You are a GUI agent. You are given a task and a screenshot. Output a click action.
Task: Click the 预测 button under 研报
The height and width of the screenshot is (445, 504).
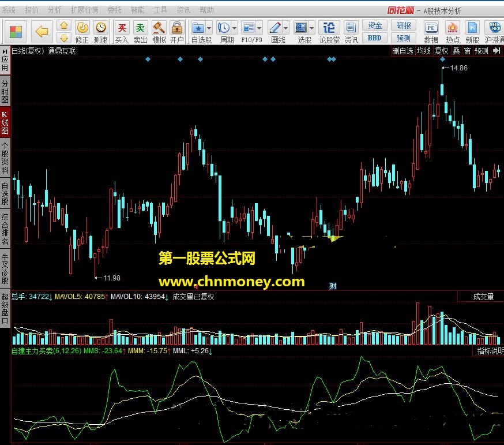point(404,38)
